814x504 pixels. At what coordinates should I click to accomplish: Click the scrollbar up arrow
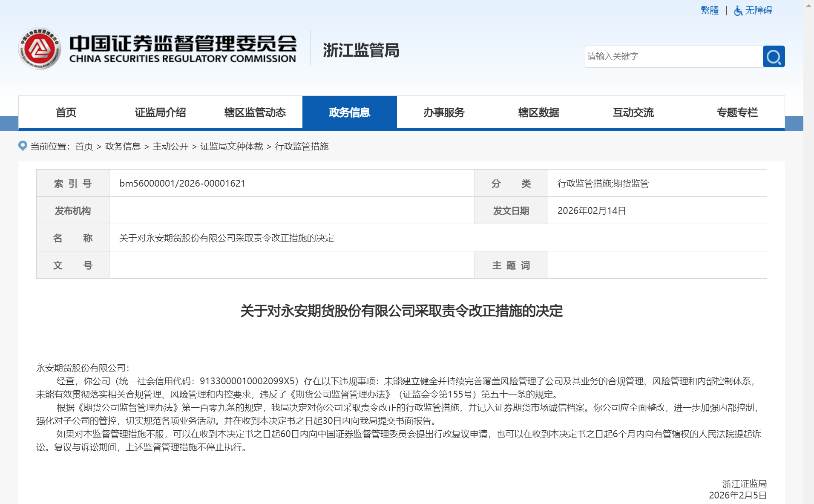pyautogui.click(x=808, y=5)
